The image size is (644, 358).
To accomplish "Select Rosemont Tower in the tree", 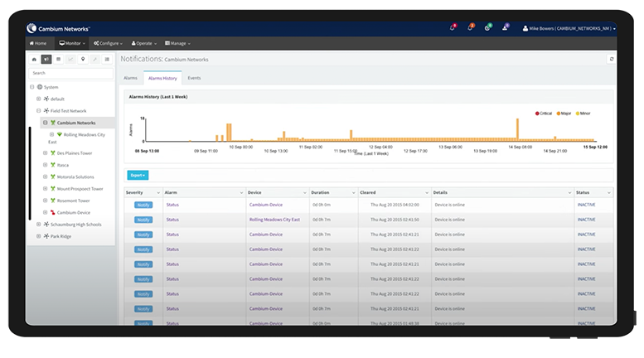I will coord(73,201).
